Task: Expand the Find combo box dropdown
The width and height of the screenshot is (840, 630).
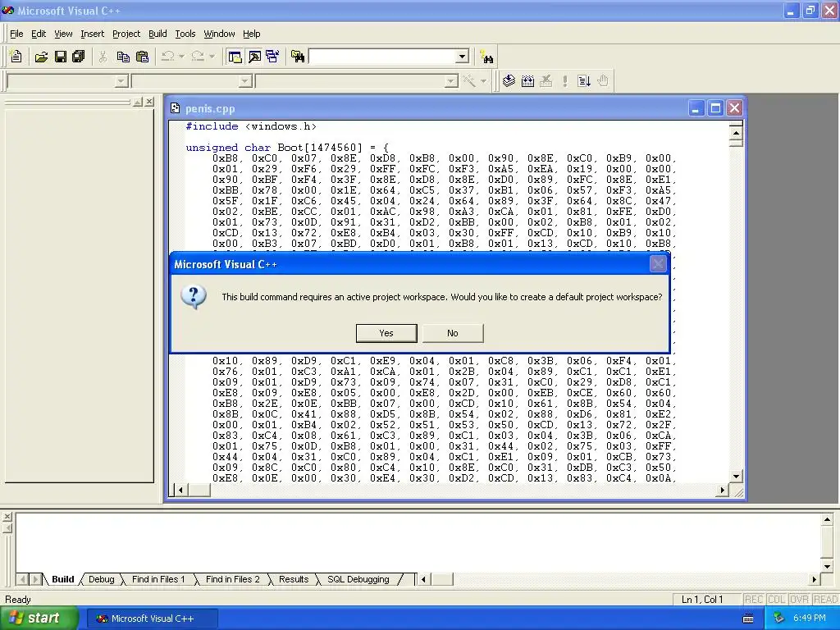Action: coord(462,57)
